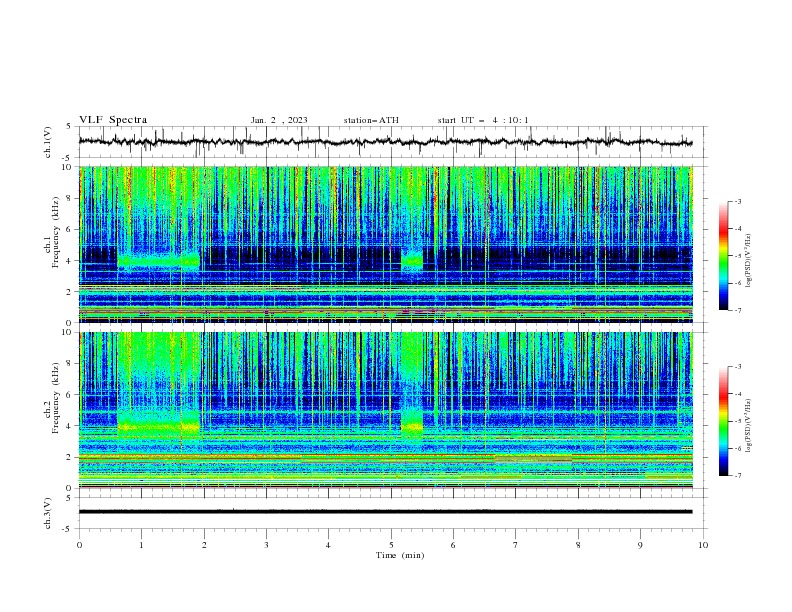Click the ch.3 flat voltage trace
The width and height of the screenshot is (792, 612).
click(x=385, y=512)
